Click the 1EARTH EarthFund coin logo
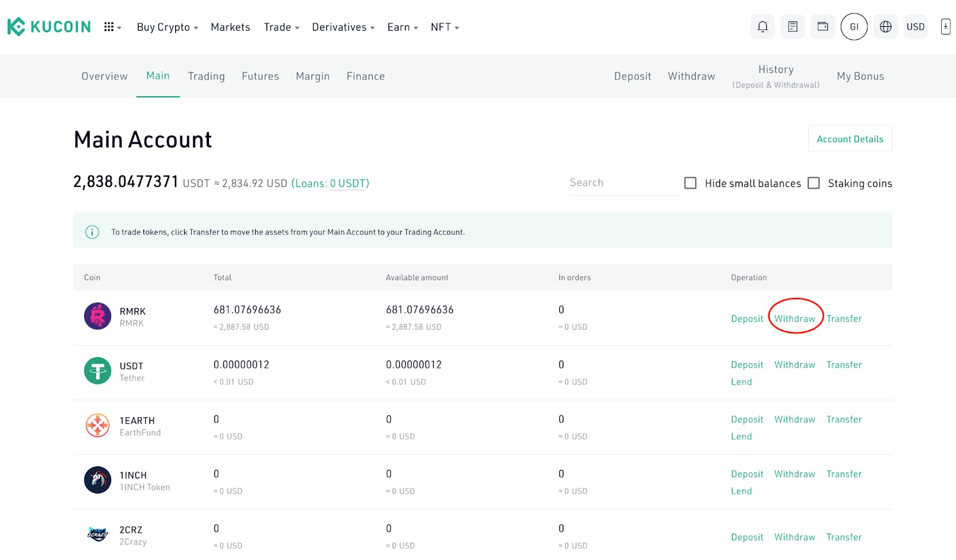Screen dimensions: 956x560 click(97, 426)
